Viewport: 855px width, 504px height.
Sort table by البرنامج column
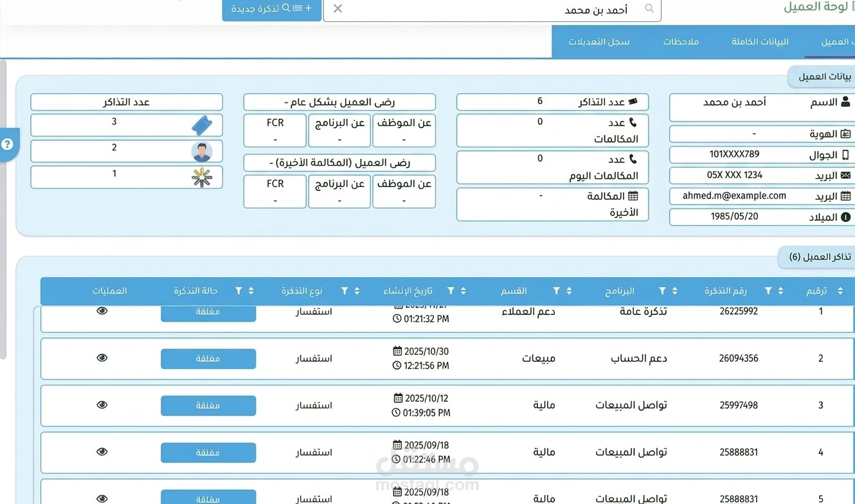point(674,291)
